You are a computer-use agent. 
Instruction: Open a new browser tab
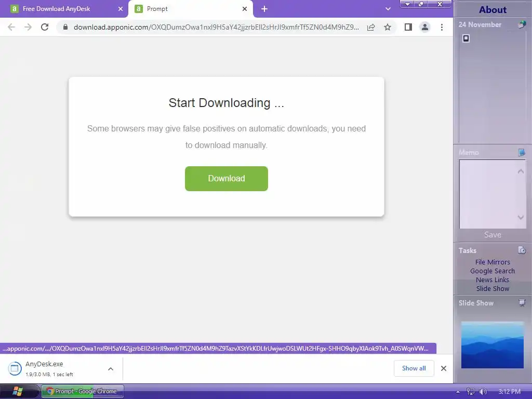click(x=264, y=9)
